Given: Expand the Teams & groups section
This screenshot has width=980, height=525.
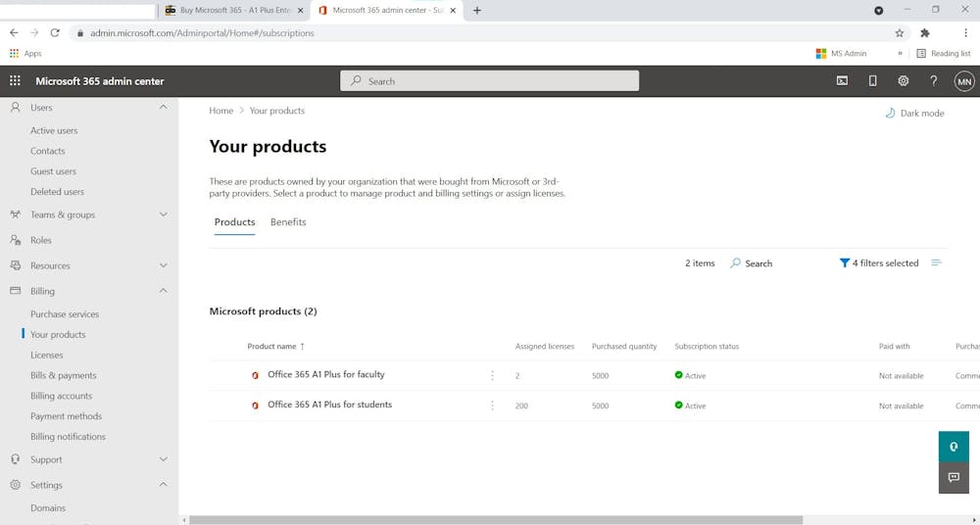Looking at the screenshot, I should 163,215.
